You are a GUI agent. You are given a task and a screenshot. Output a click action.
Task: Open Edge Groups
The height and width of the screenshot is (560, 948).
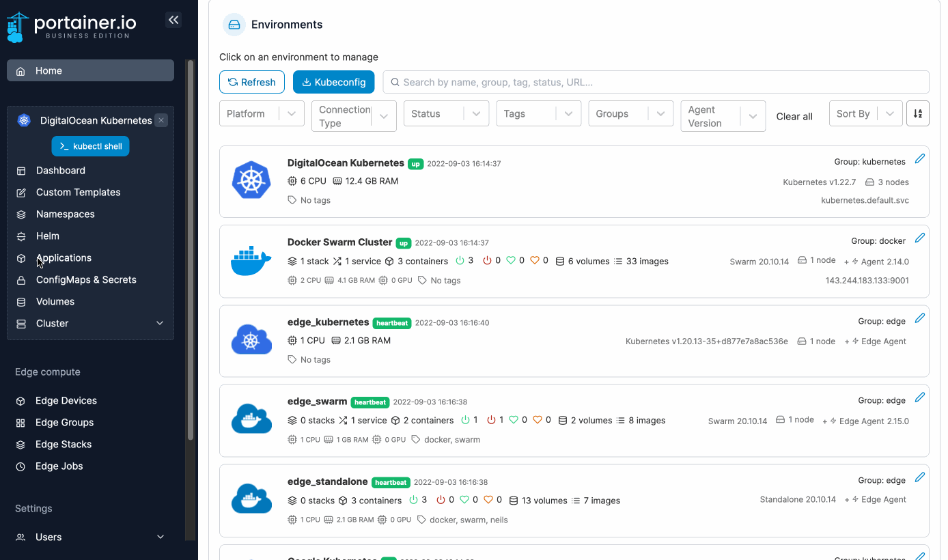tap(64, 423)
